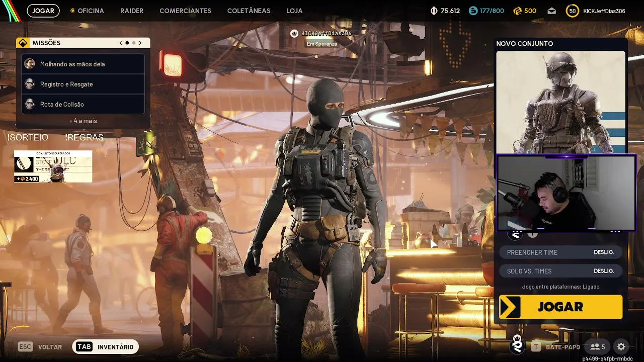Open the Novo Conjunto outfit preview image
The height and width of the screenshot is (362, 644).
561,102
